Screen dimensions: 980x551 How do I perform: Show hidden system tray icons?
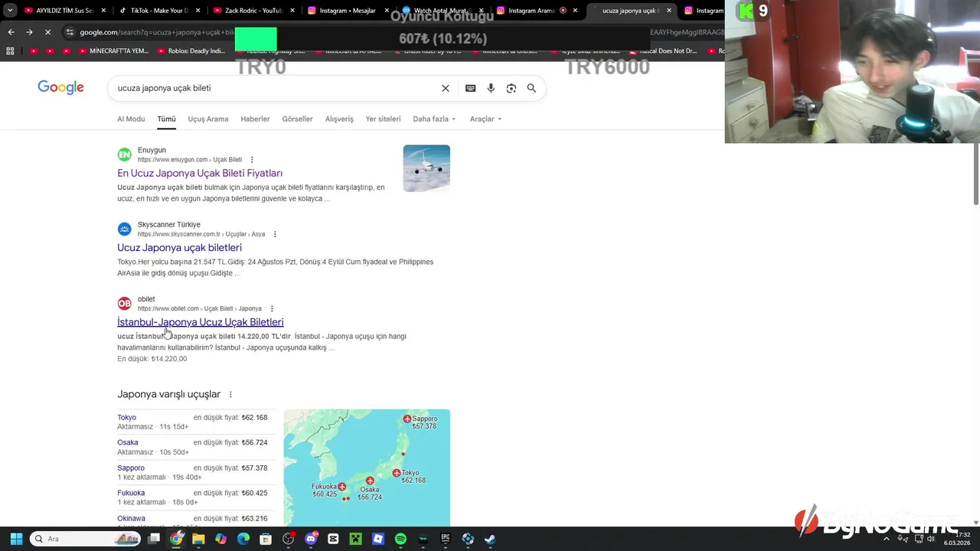coord(887,539)
